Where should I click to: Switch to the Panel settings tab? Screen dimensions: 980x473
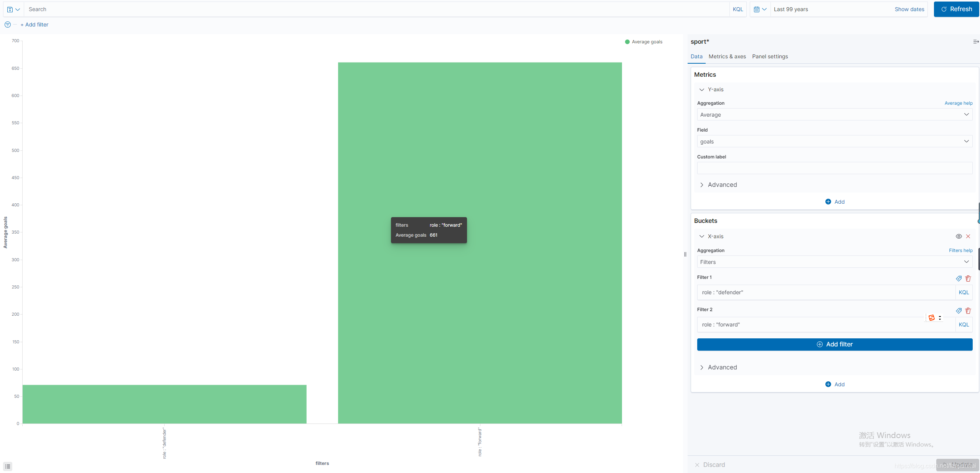(x=770, y=56)
